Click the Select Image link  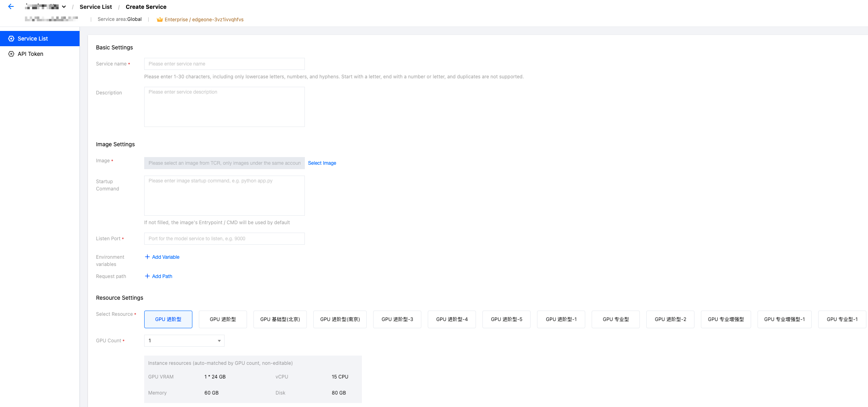[322, 163]
